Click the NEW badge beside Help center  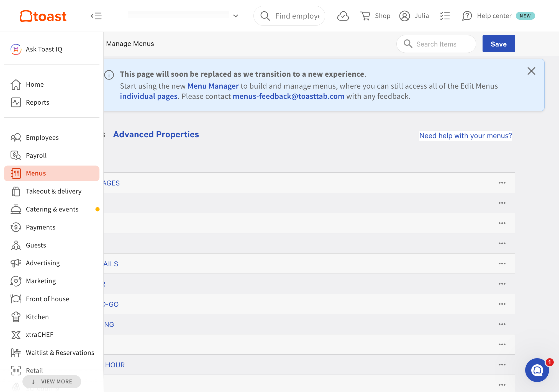(x=525, y=16)
